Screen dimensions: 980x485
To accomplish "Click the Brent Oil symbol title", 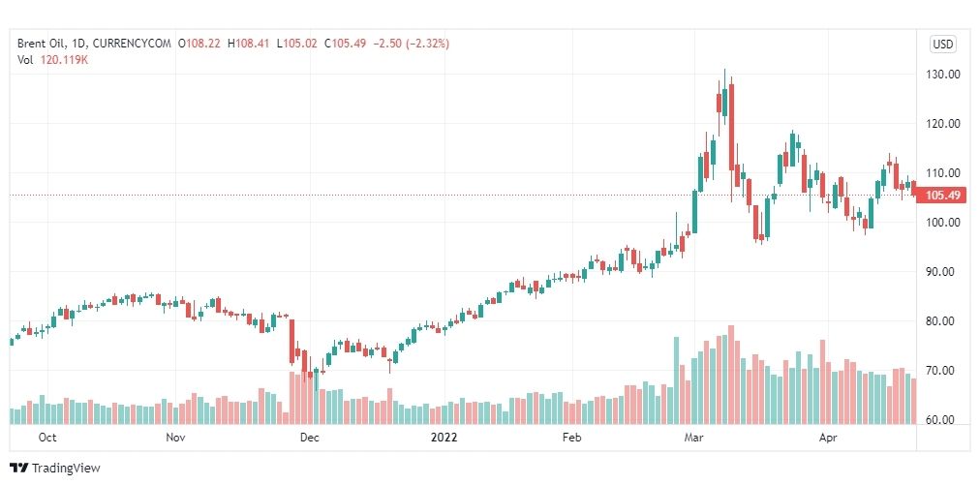I will click(38, 44).
